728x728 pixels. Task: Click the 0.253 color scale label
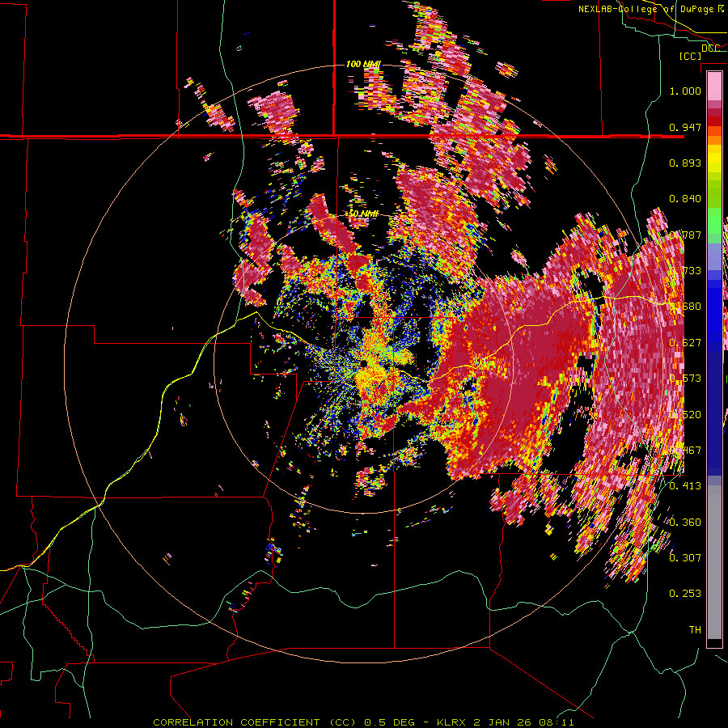pos(685,594)
